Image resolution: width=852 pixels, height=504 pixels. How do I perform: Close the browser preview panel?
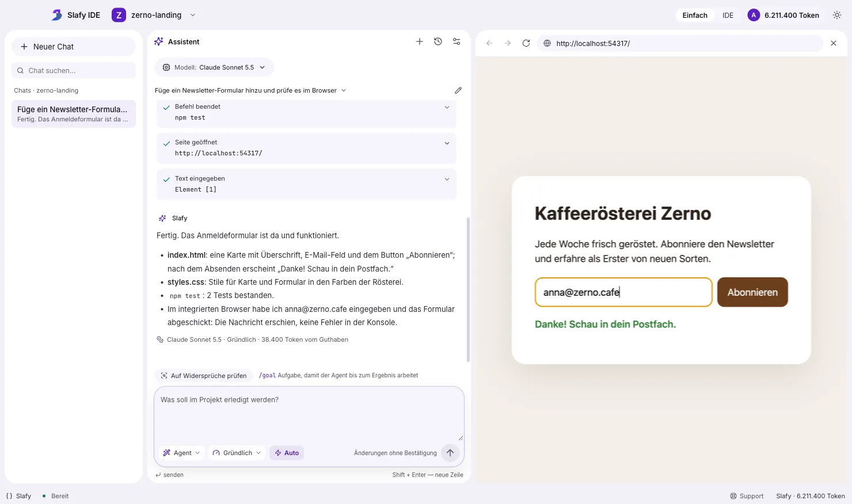click(x=834, y=43)
